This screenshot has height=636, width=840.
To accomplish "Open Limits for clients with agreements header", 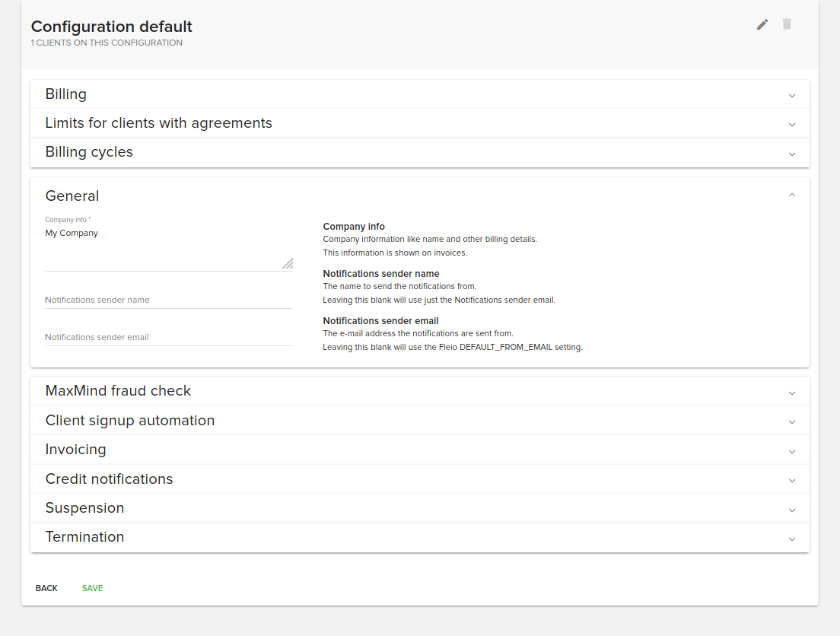I will pos(419,123).
